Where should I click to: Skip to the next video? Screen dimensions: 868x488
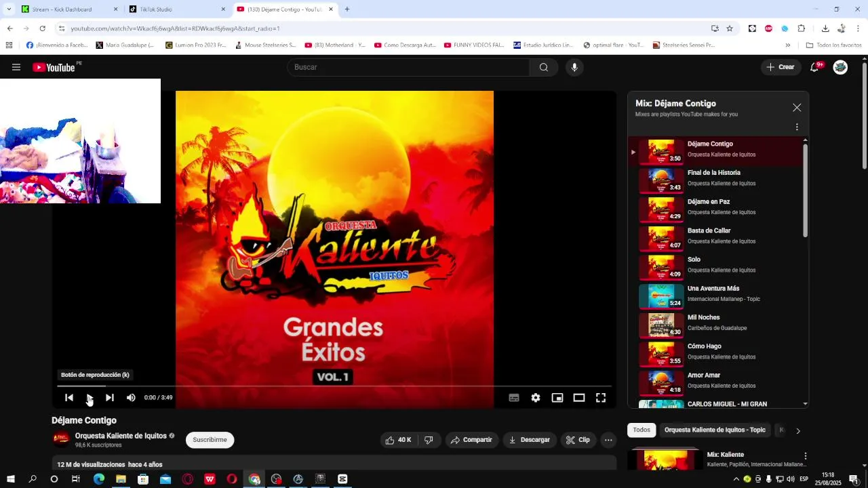pyautogui.click(x=110, y=398)
